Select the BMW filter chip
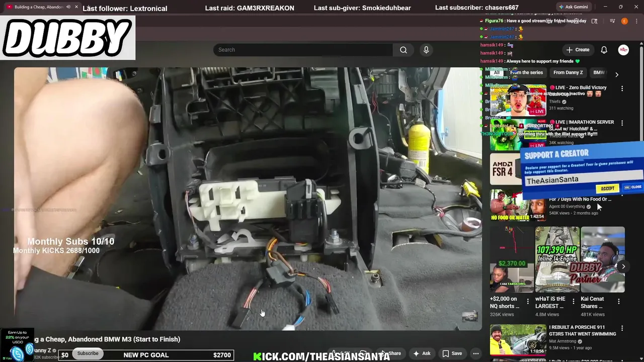 coord(599,72)
